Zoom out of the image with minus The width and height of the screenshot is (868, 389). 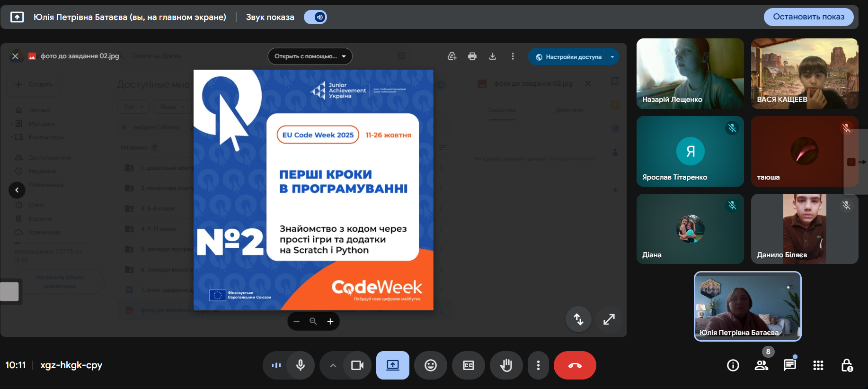(x=297, y=322)
